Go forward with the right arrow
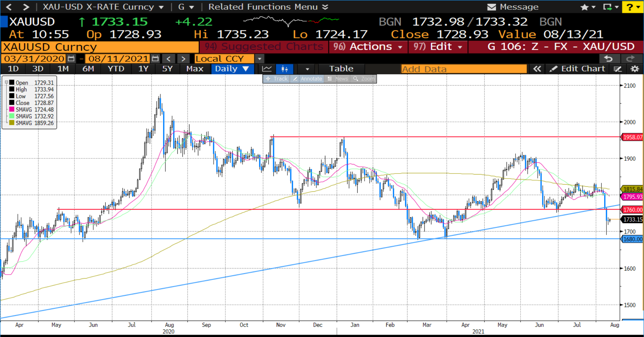Image resolution: width=644 pixels, height=337 pixels. pyautogui.click(x=26, y=7)
